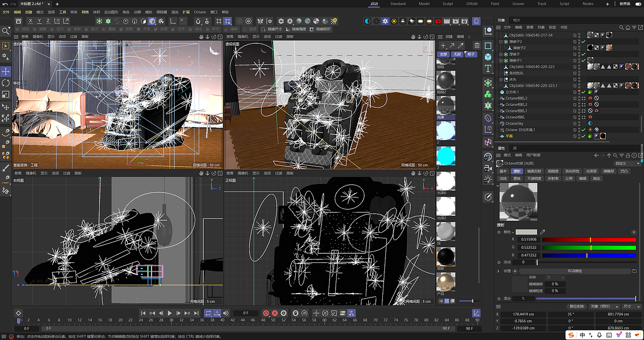Viewport: 644px width, 340px height.
Task: Expand the 纹理 section arrow
Action: coord(499,271)
